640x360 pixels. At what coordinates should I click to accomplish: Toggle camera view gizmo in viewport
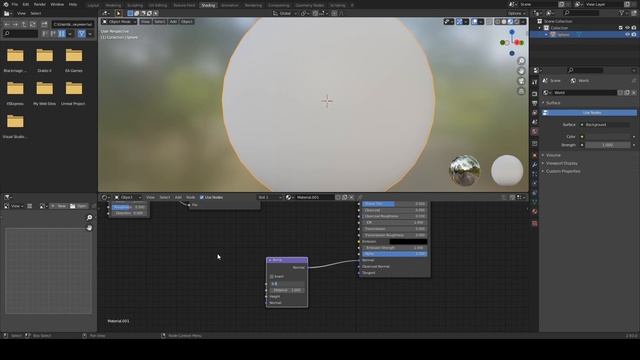coord(521,81)
